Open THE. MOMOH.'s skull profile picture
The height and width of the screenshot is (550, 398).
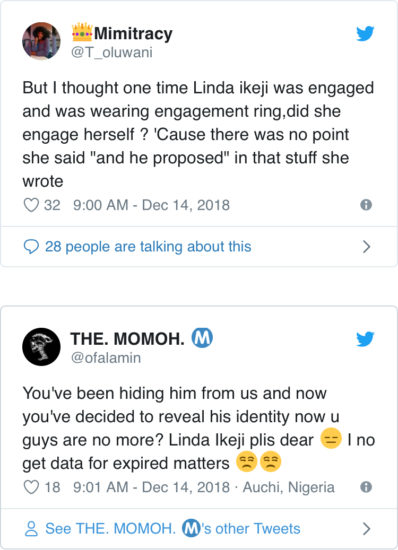tap(41, 347)
